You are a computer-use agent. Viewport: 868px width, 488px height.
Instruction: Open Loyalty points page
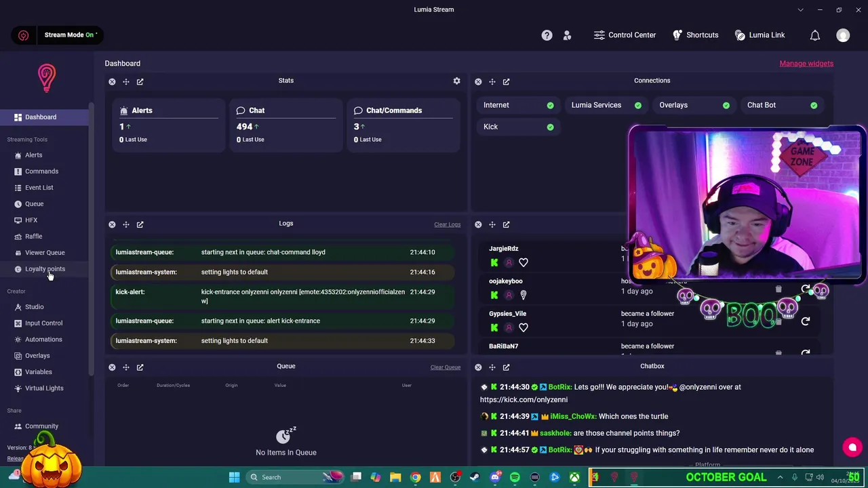coord(44,269)
